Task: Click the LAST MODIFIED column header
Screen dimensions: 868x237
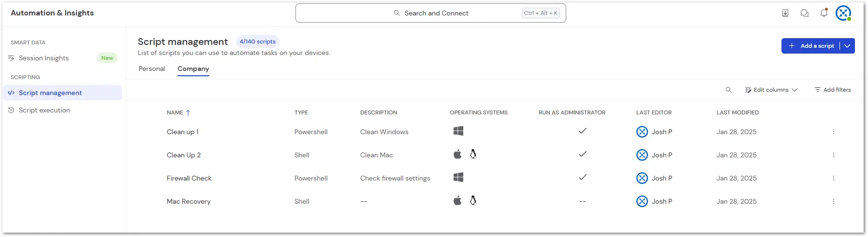Action: point(737,112)
